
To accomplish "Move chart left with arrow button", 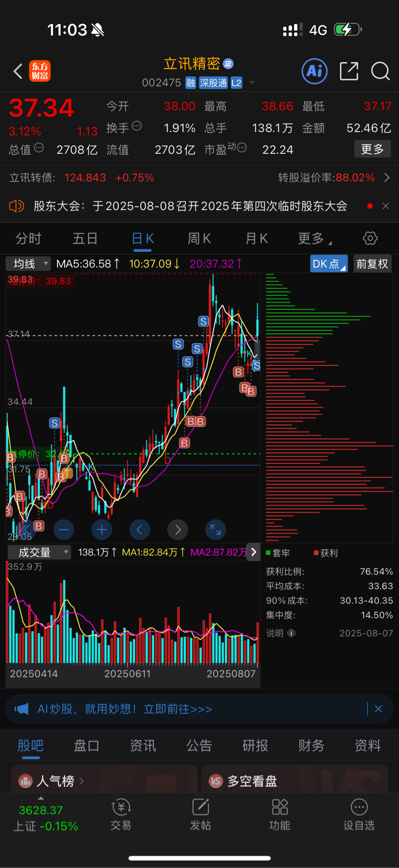I will pyautogui.click(x=139, y=530).
